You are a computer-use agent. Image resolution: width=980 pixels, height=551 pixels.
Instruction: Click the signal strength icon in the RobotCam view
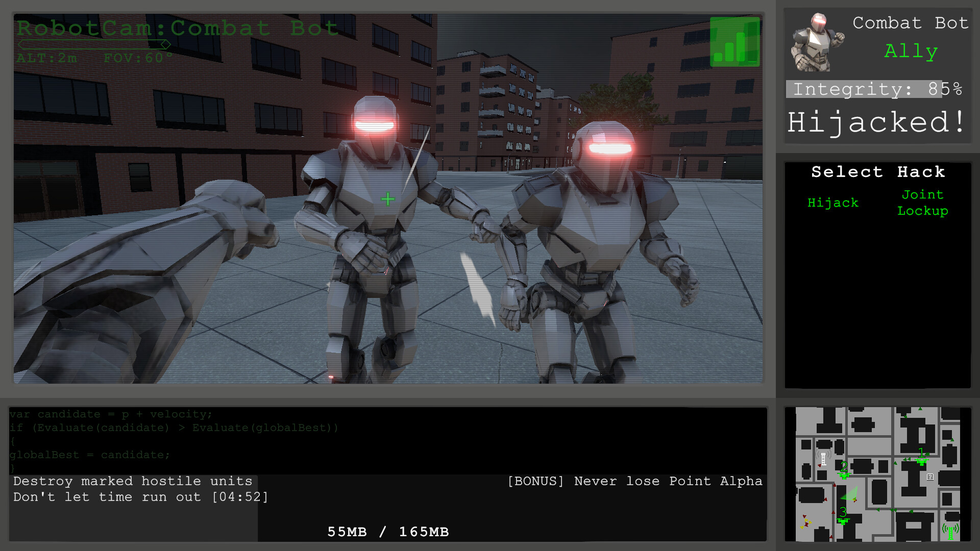tap(735, 42)
